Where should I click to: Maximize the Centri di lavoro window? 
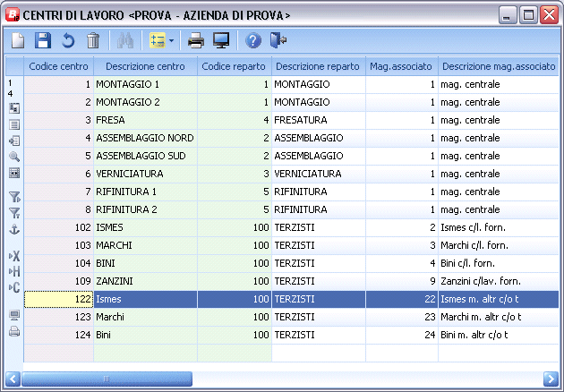coord(528,15)
